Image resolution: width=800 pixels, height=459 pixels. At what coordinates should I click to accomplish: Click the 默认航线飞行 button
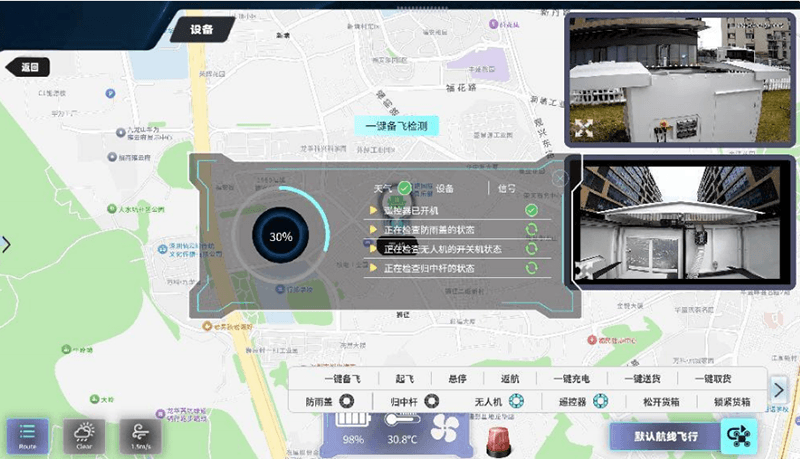pos(666,437)
